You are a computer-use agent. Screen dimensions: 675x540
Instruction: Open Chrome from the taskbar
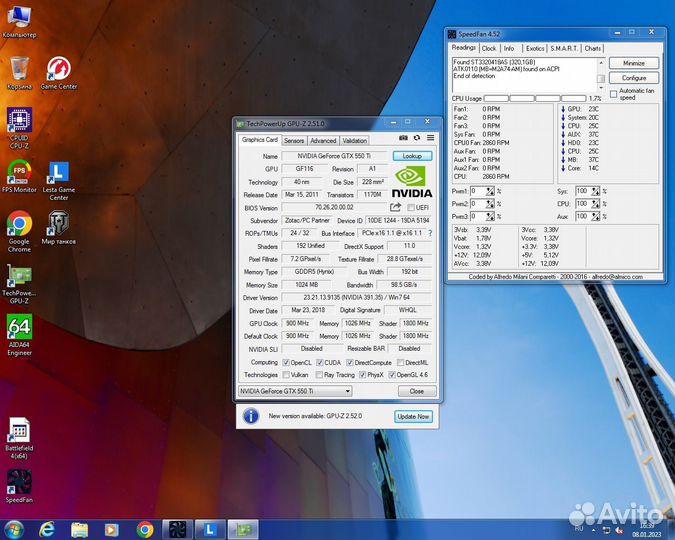tap(145, 530)
